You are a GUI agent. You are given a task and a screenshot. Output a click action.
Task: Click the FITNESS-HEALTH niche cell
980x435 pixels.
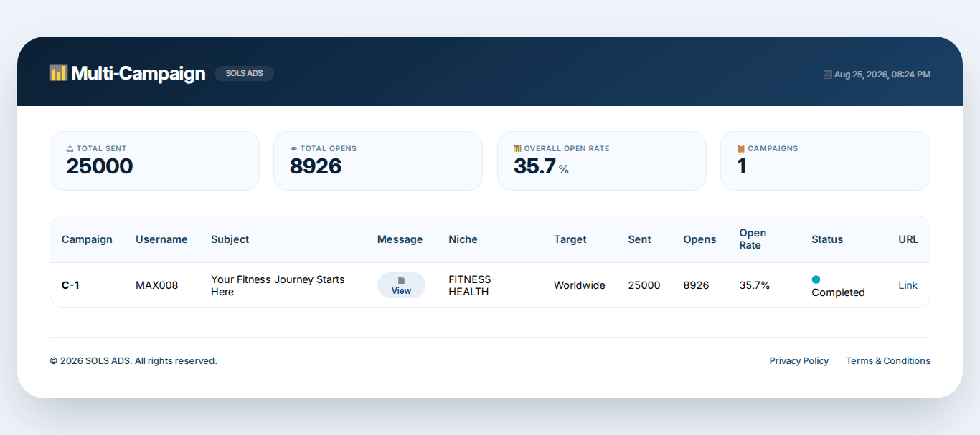472,285
